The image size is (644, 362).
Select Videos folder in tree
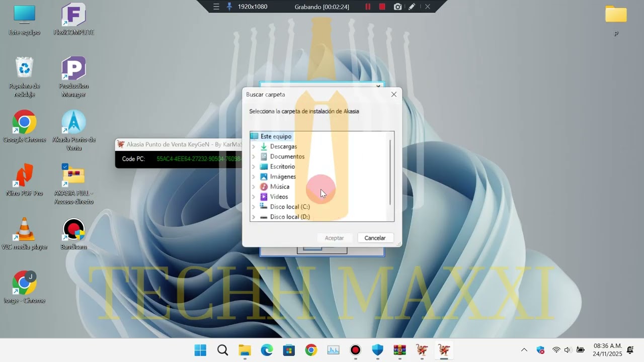click(279, 197)
